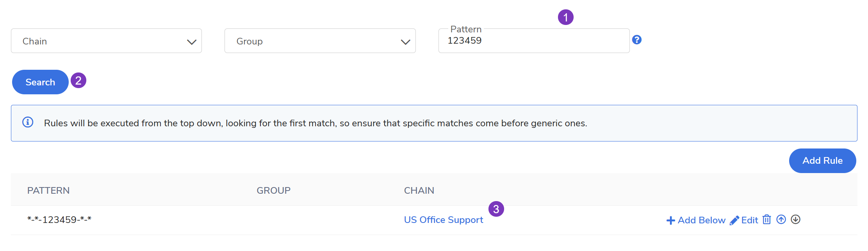
Task: Delete the rule with the trash icon
Action: [767, 219]
